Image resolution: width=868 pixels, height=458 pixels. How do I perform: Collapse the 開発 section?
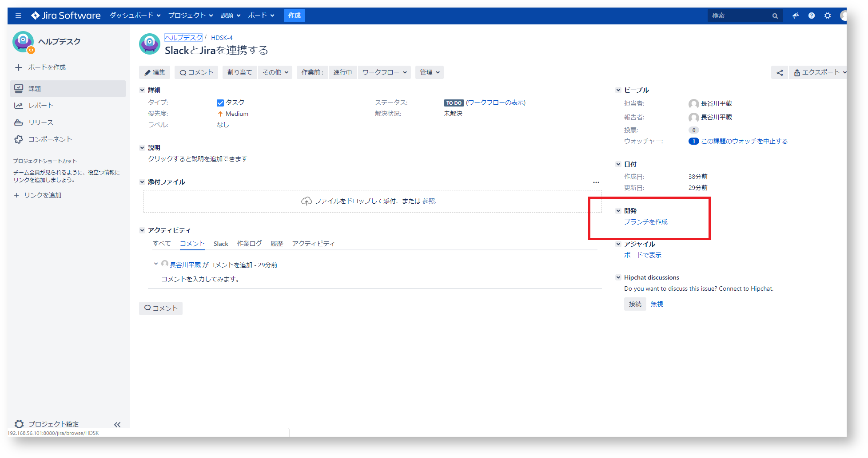tap(618, 211)
